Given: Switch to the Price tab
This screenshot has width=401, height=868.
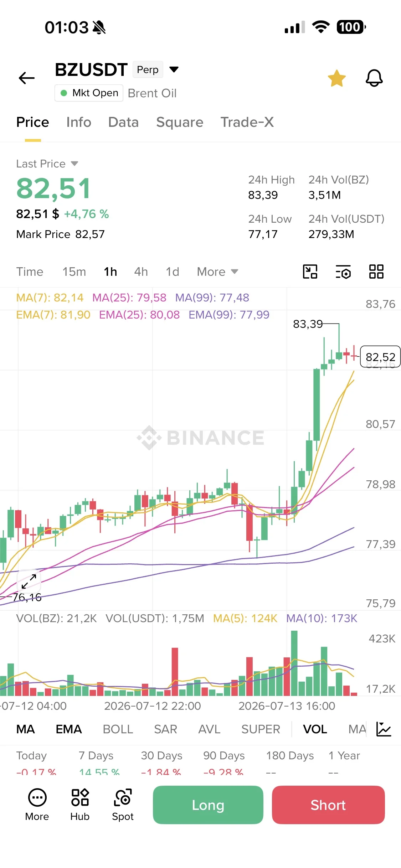Looking at the screenshot, I should coord(33,122).
